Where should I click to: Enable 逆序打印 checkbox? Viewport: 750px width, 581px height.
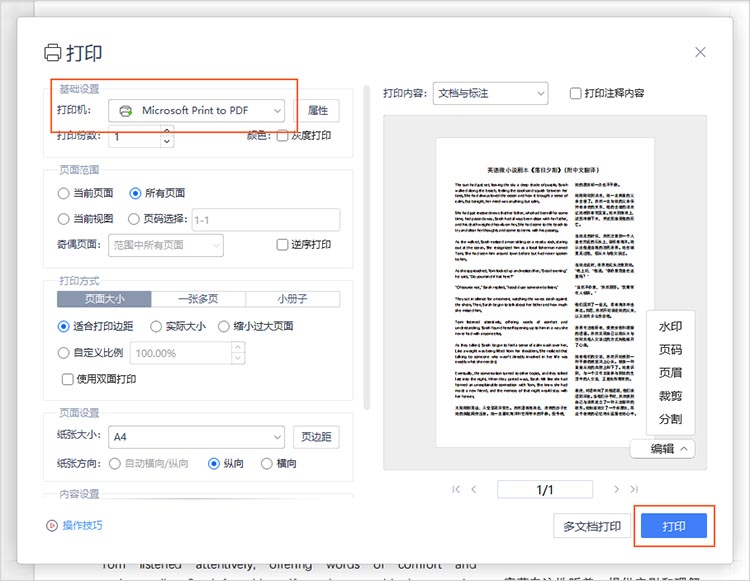coord(282,245)
